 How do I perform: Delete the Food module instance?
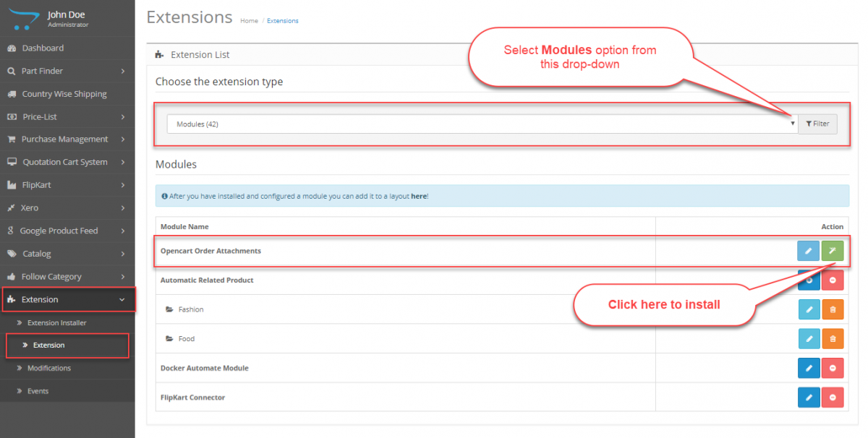coord(833,338)
